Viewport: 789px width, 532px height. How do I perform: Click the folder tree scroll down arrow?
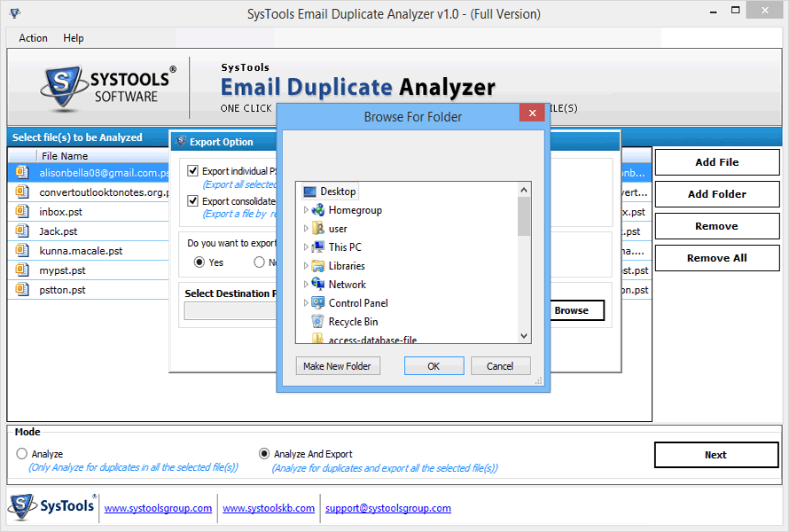523,336
